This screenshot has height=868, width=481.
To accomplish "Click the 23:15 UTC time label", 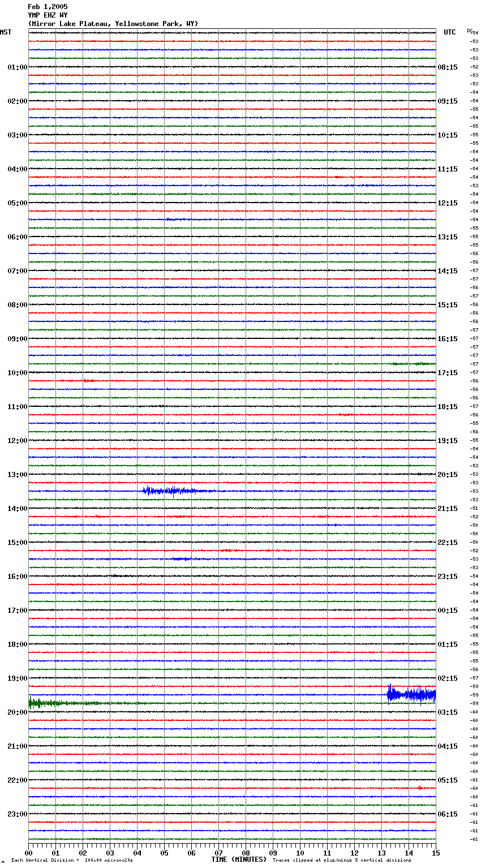I will [x=448, y=577].
